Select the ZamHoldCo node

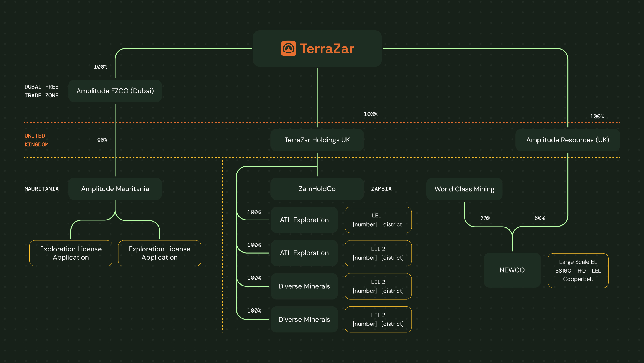(x=317, y=189)
